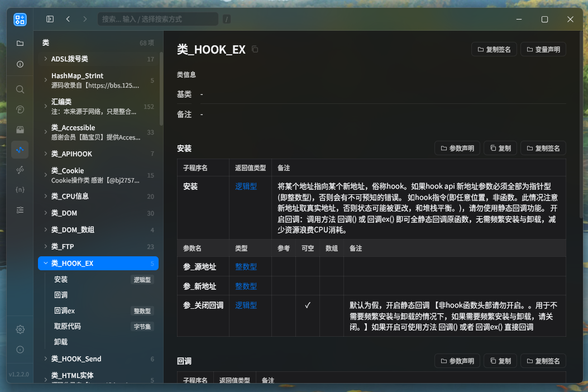This screenshot has height=392, width=588.
Task: Open the info icon below folder
Action: coord(20,65)
